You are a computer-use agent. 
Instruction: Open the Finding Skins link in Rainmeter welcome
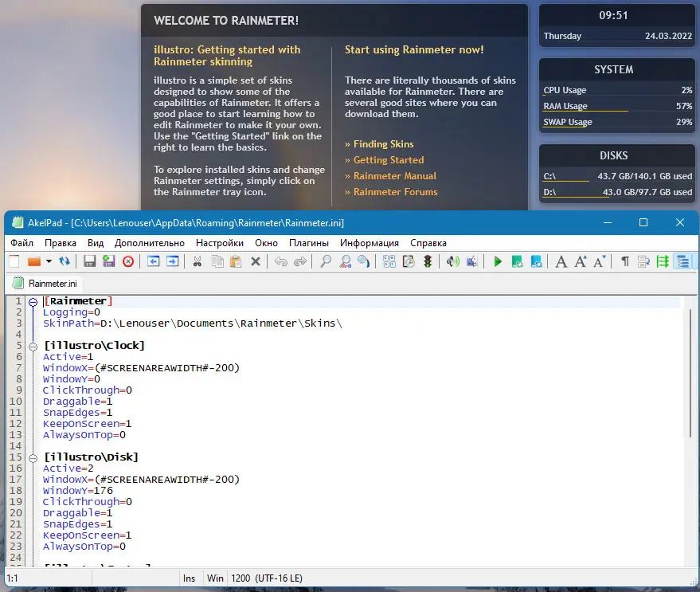coord(384,144)
